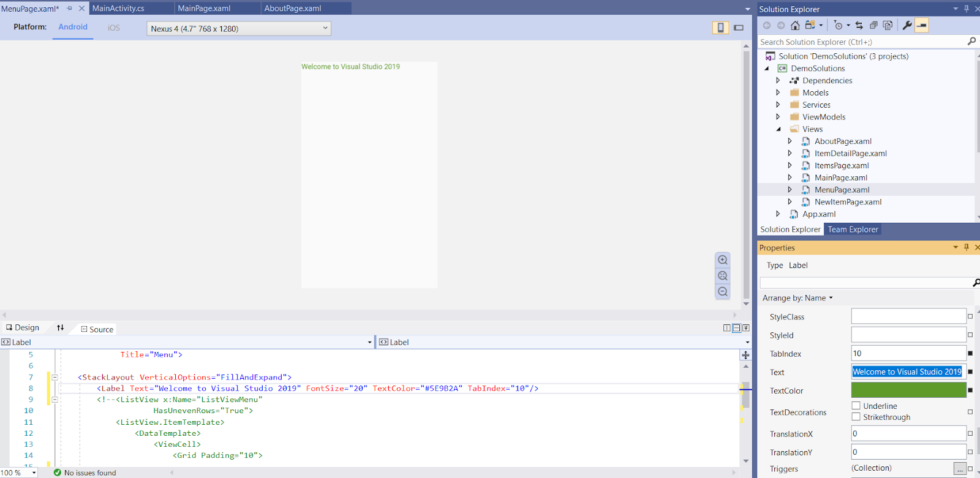
Task: Click the Design view button
Action: click(23, 327)
